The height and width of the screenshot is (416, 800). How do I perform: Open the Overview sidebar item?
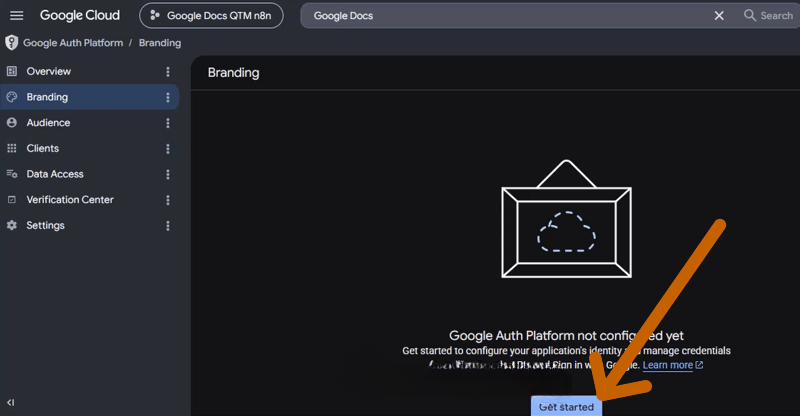pos(89,71)
